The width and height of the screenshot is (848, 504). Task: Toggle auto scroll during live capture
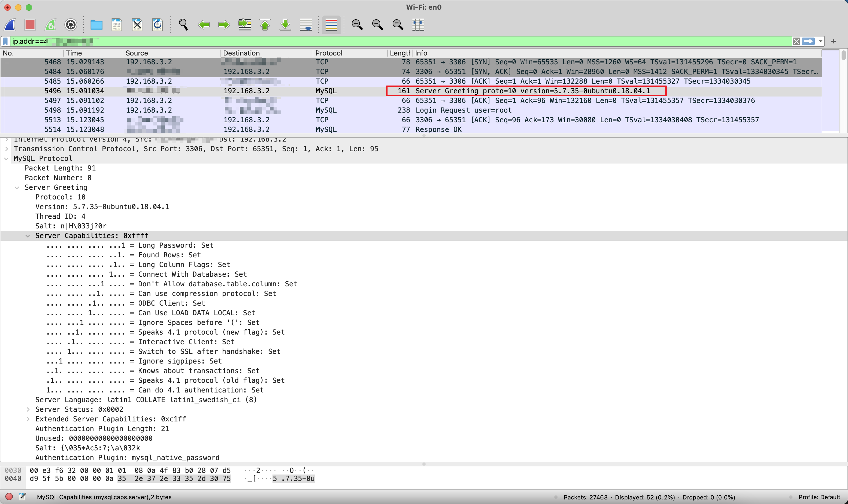click(306, 24)
